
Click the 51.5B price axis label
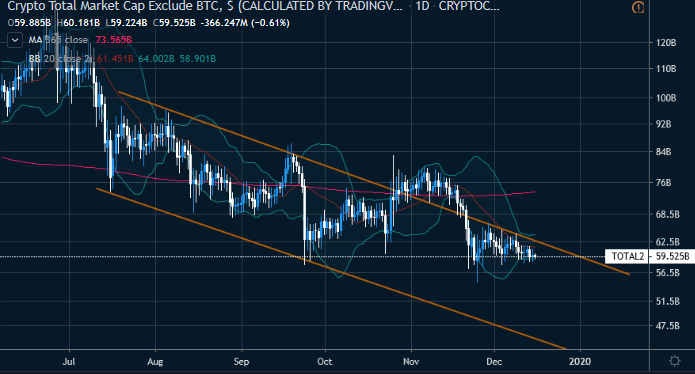[668, 301]
